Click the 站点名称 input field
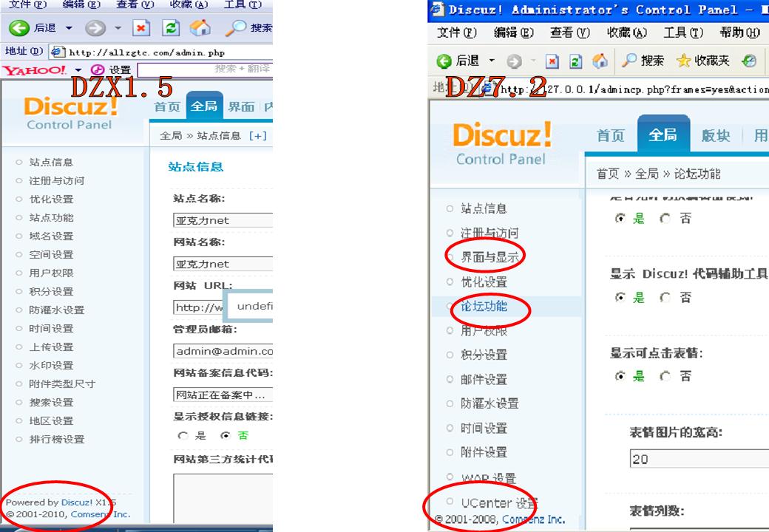Viewport: 769px width, 532px height. point(223,220)
